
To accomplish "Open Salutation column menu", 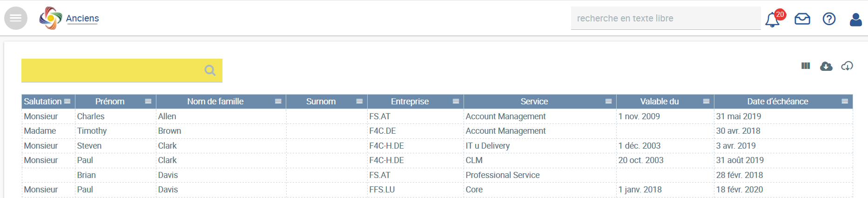I will [x=67, y=101].
